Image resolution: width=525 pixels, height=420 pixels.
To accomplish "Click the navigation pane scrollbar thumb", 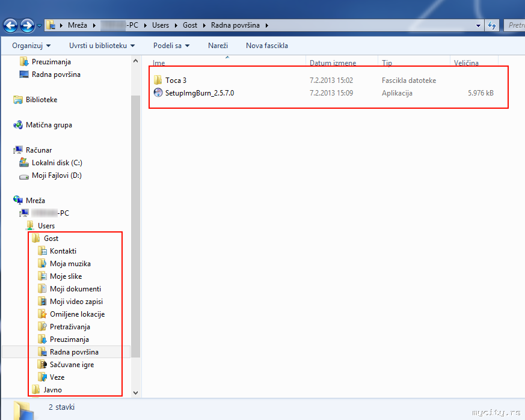I will (135, 227).
